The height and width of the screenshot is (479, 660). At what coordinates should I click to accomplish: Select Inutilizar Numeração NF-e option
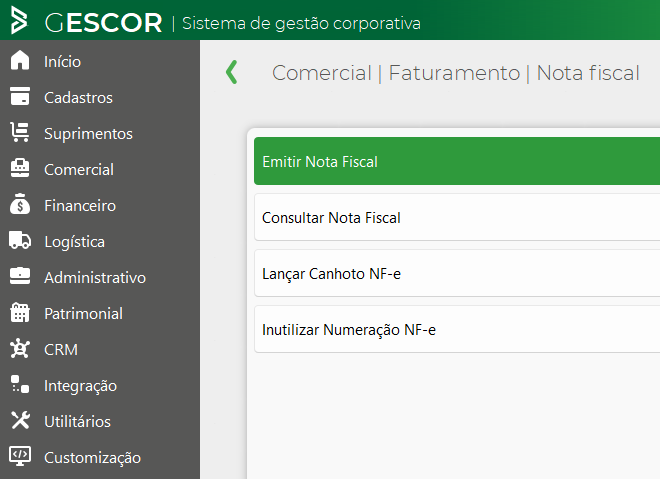457,329
